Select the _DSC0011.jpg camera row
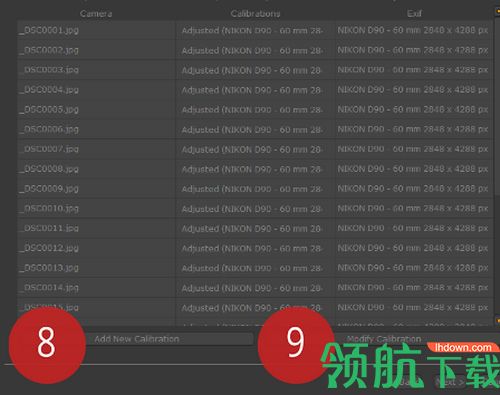 click(x=96, y=228)
